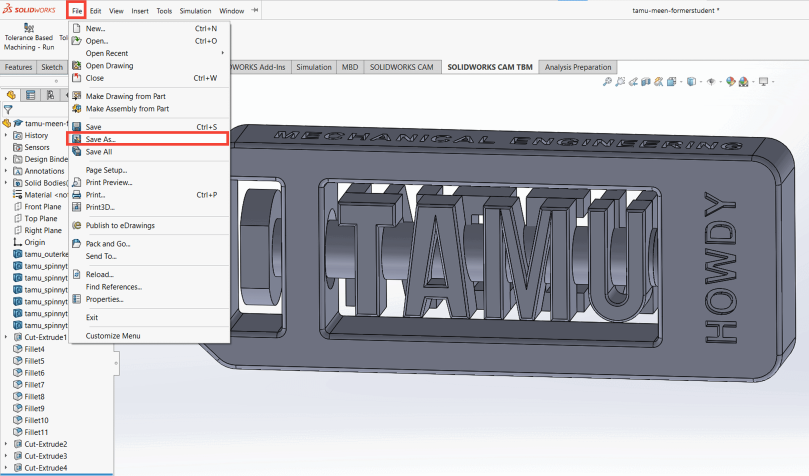Select Publish to eDrawings
Viewport: 809px width, 476px height.
[x=150, y=225]
